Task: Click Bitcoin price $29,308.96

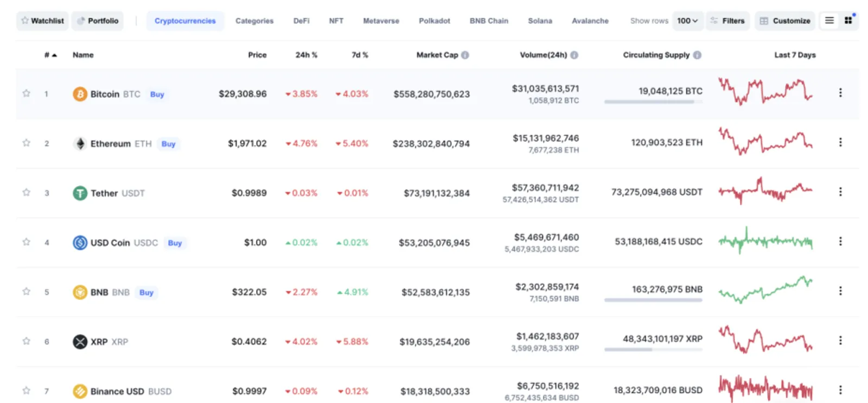Action: pos(242,94)
